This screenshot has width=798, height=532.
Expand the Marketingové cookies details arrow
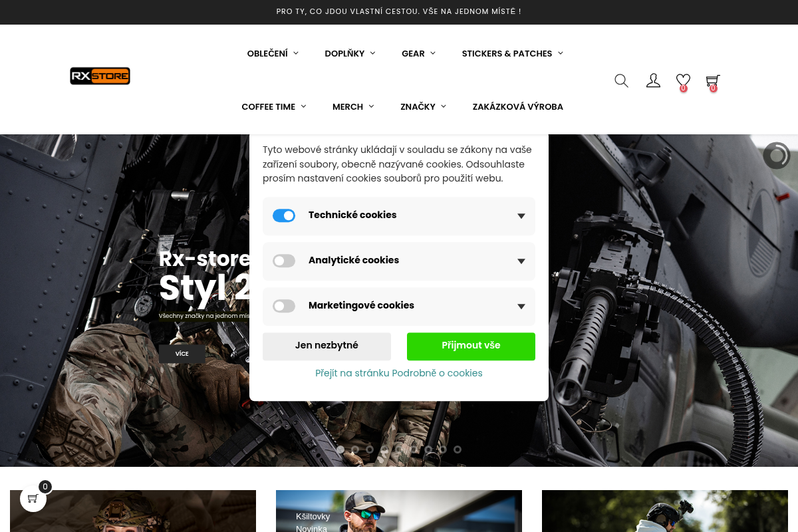[521, 307]
